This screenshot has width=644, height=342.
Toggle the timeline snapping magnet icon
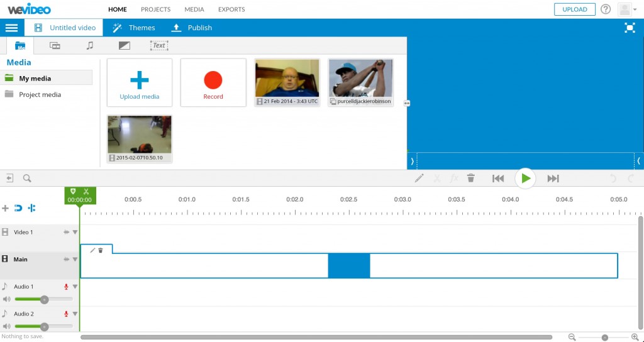pos(18,208)
